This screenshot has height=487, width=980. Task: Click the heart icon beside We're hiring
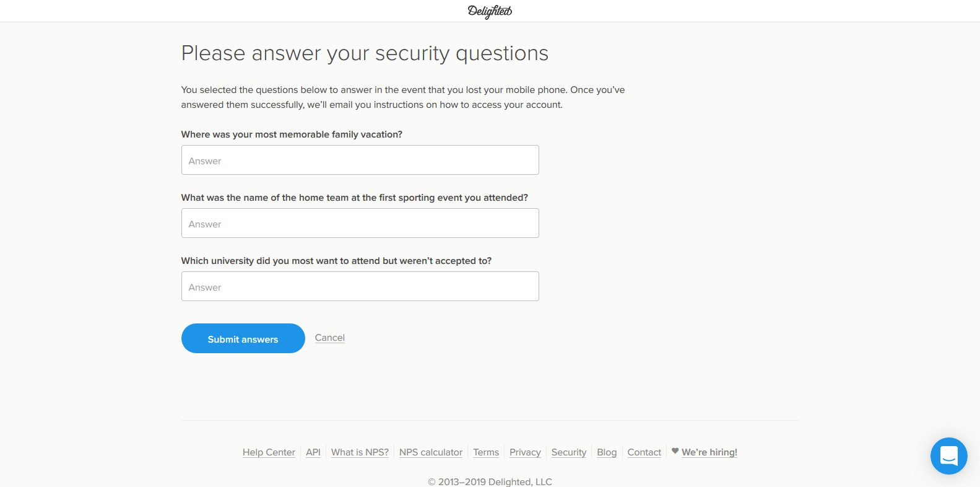click(675, 451)
